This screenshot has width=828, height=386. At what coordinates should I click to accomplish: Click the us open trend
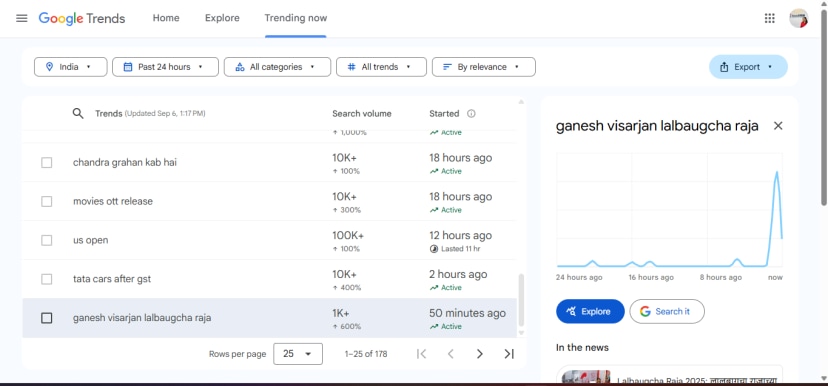pos(90,240)
